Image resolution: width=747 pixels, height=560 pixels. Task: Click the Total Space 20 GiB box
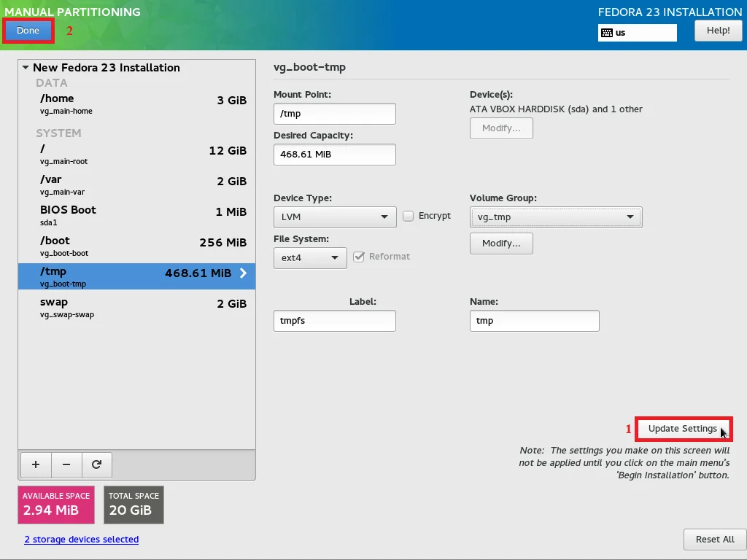coord(134,505)
